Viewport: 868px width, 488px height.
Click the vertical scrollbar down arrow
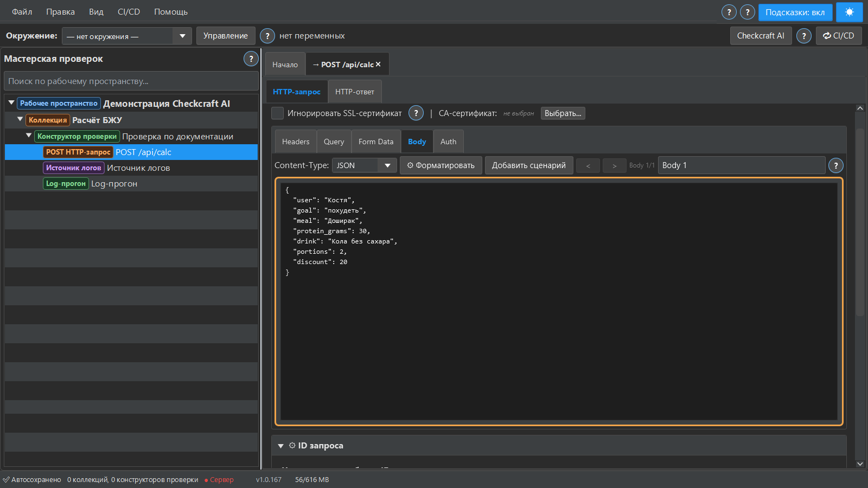pos(860,464)
